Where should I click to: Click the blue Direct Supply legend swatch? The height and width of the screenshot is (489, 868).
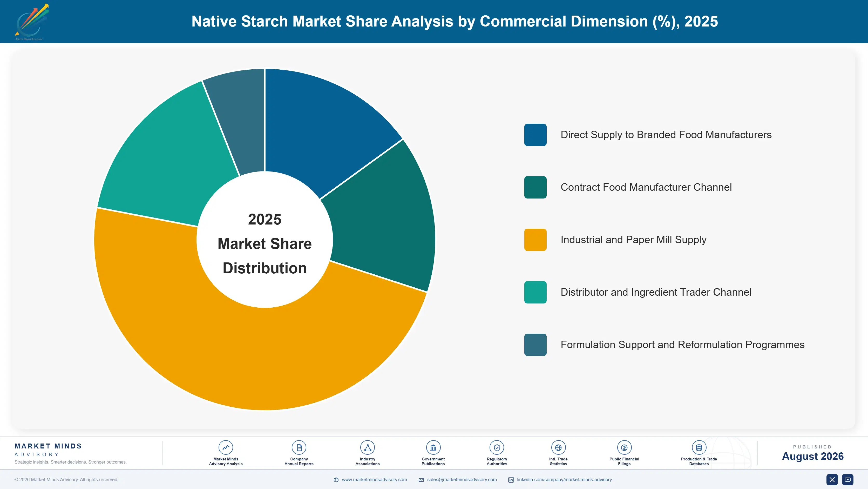(x=535, y=135)
